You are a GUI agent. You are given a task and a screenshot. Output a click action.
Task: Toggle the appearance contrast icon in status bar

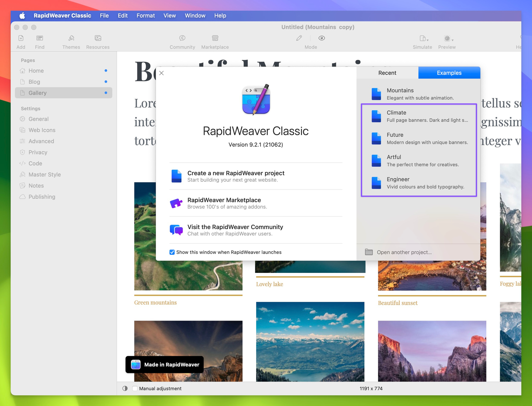[x=125, y=388]
